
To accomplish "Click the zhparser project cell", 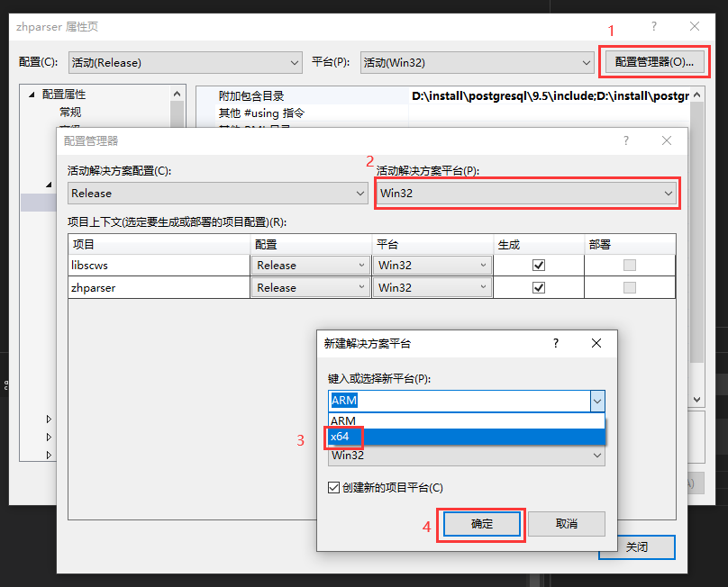I will [159, 288].
